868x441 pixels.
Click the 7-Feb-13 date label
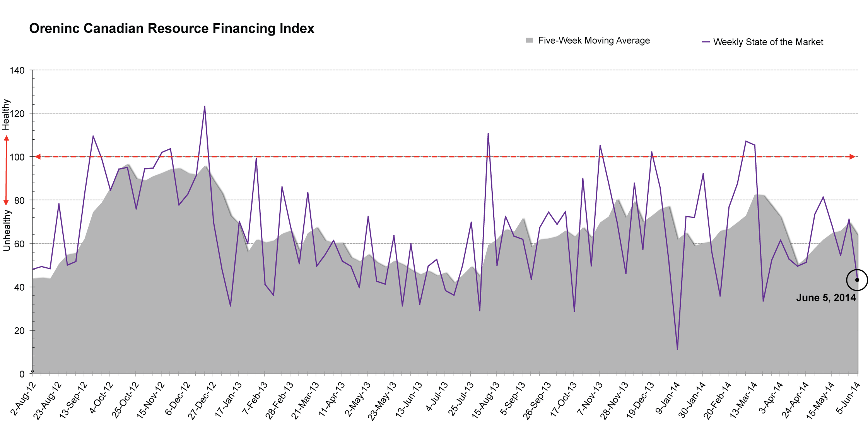pyautogui.click(x=255, y=398)
